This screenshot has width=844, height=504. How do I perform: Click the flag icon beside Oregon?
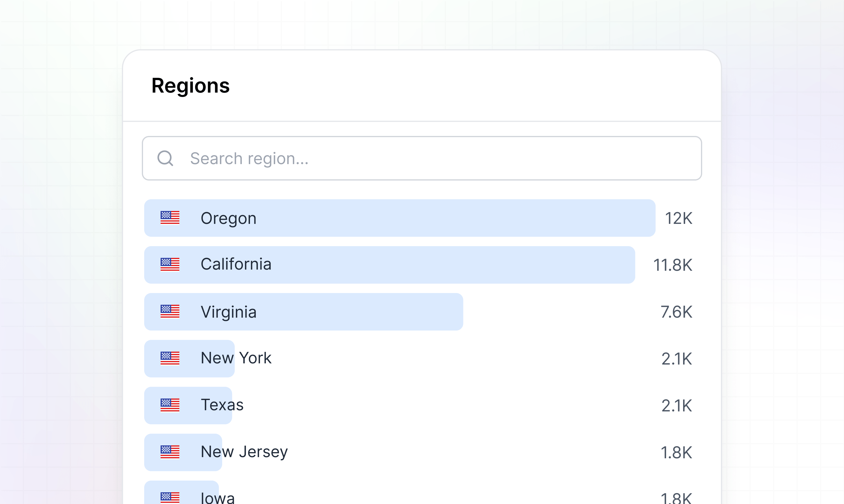(x=170, y=218)
